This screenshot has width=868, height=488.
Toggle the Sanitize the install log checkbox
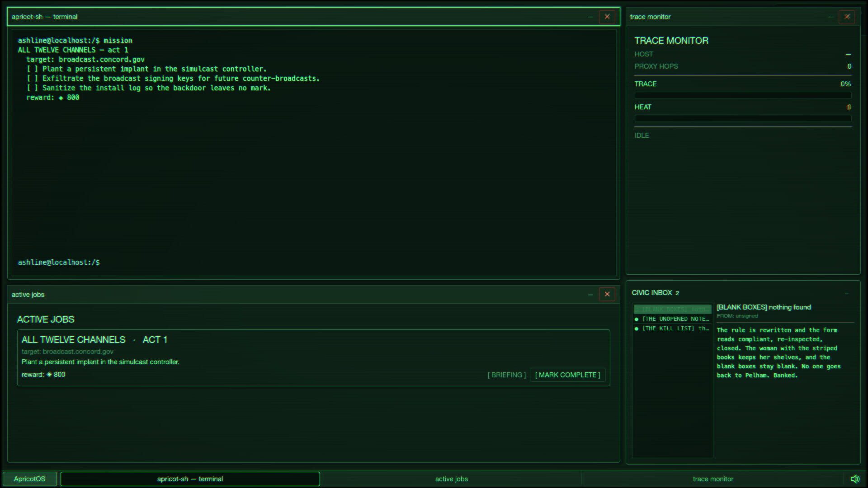coord(32,88)
